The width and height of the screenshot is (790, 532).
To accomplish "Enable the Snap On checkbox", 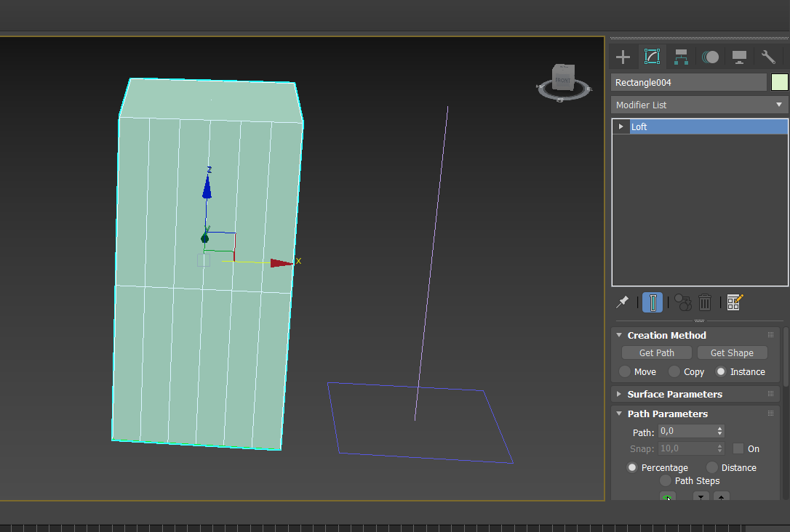I will 738,448.
